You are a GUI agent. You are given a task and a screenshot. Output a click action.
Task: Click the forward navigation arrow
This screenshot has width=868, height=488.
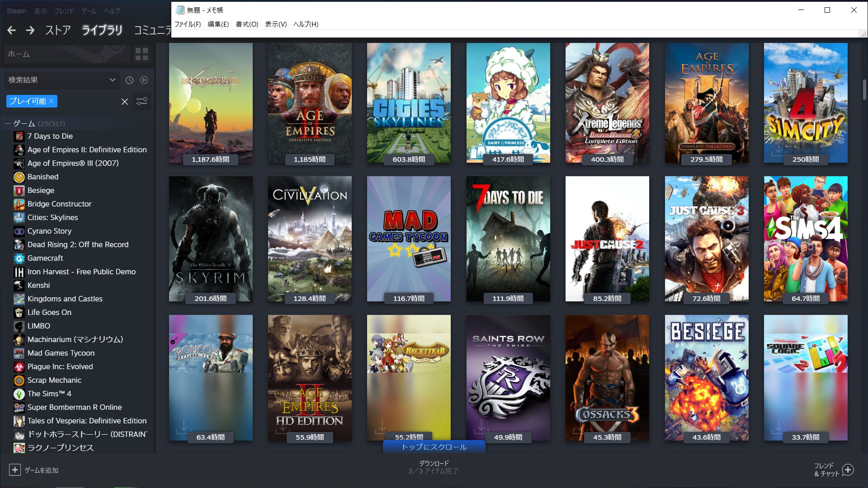coord(30,30)
